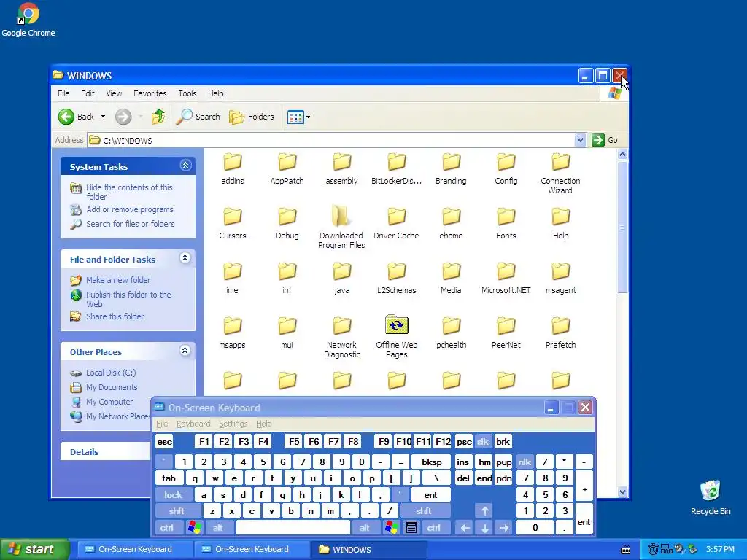Click the space bar key
The height and width of the screenshot is (560, 747).
point(293,528)
